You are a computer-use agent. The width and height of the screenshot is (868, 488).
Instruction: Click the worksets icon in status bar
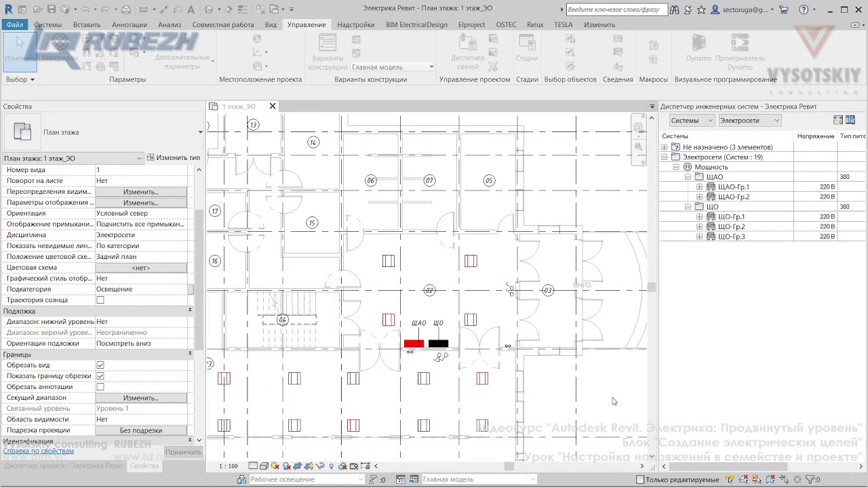242,479
